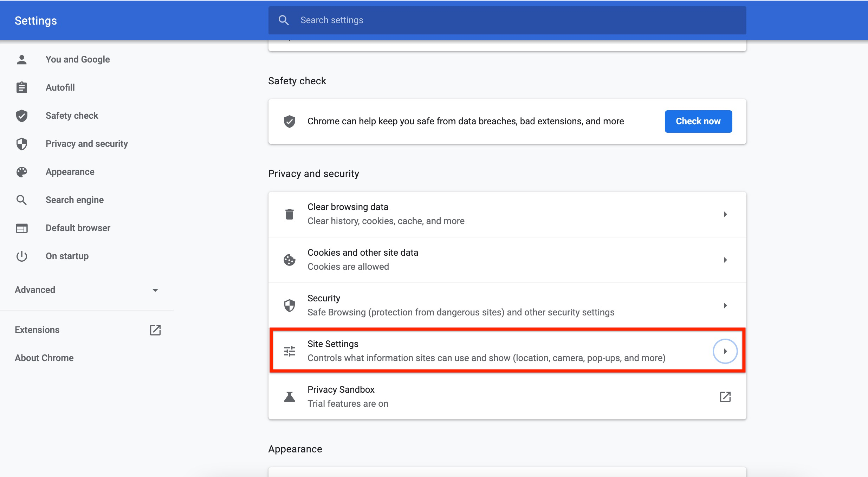The width and height of the screenshot is (868, 477).
Task: Open the Clear browsing data row arrow
Action: [725, 214]
